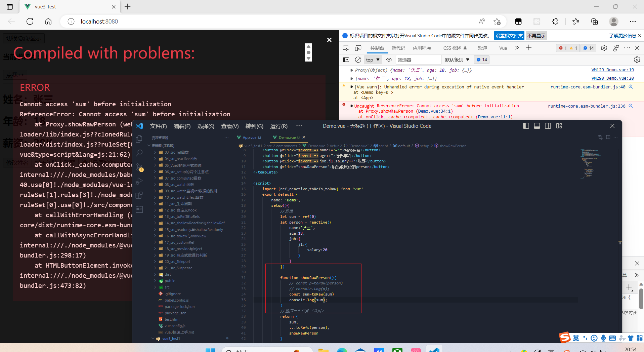Show more DevTools tabs chevron
Viewport: 644px width, 352px height.
point(517,48)
